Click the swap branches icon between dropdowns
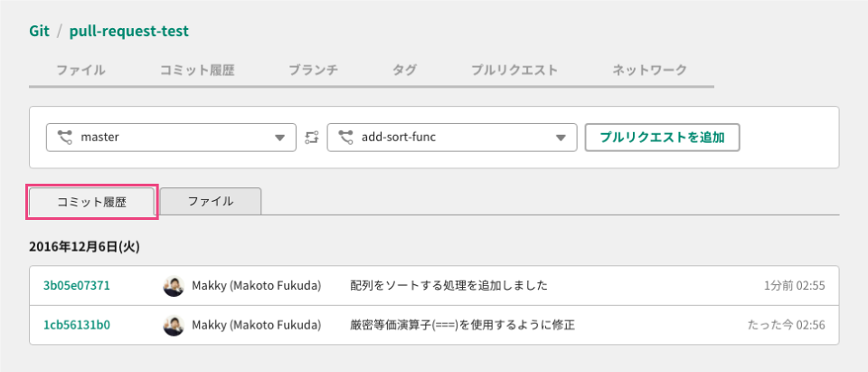The image size is (868, 372). click(x=312, y=138)
